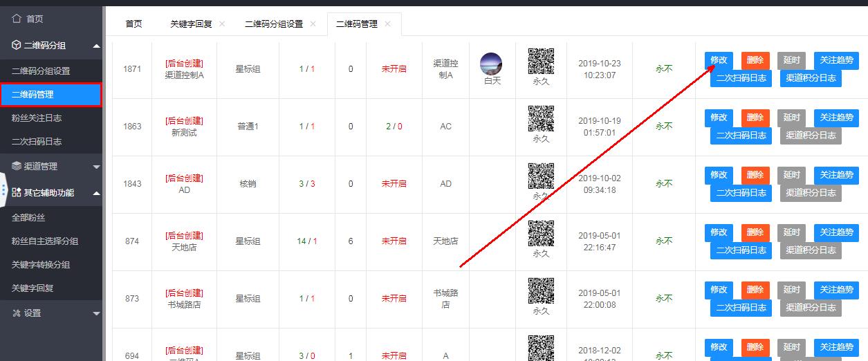
Task: Click the cube icon beside 二维码分组
Action: click(17, 45)
